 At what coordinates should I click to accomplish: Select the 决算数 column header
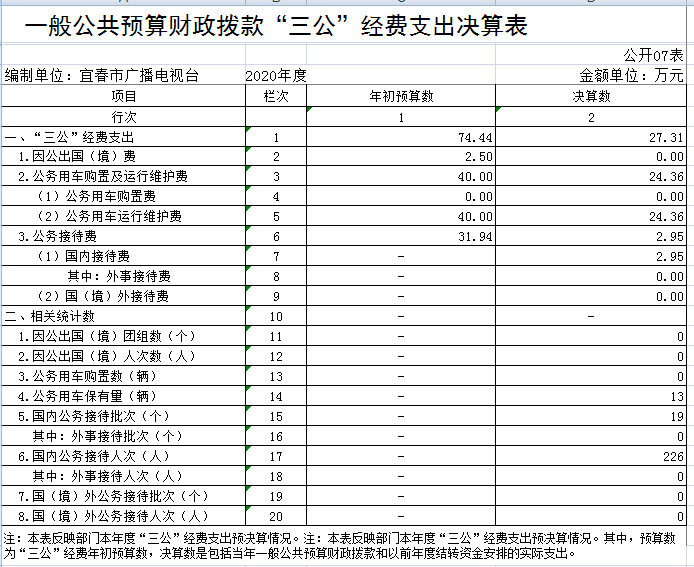pos(591,96)
